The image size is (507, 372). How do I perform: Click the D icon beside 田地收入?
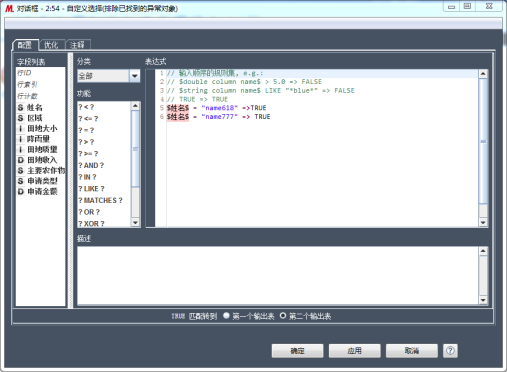pos(21,160)
